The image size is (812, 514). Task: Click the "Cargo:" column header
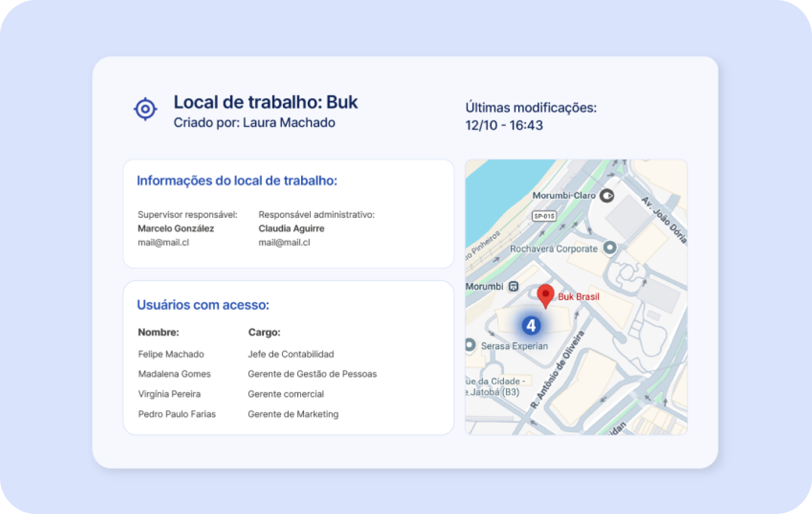264,332
